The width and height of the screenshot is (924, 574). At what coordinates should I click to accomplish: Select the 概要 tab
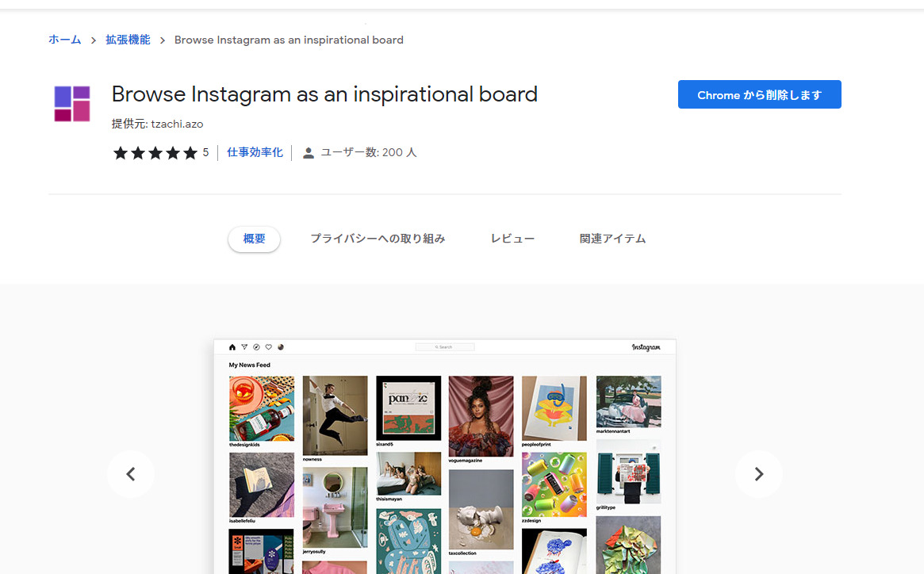(254, 239)
